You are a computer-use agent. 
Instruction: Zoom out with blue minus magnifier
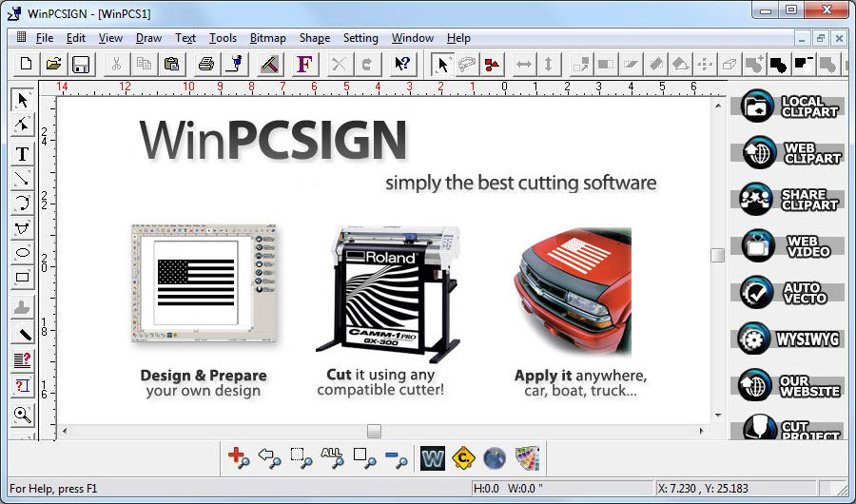396,457
